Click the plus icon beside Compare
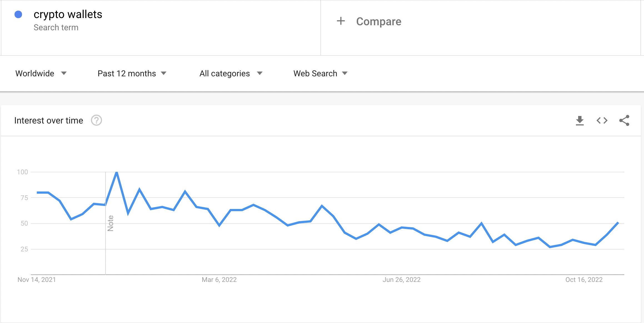 [341, 21]
